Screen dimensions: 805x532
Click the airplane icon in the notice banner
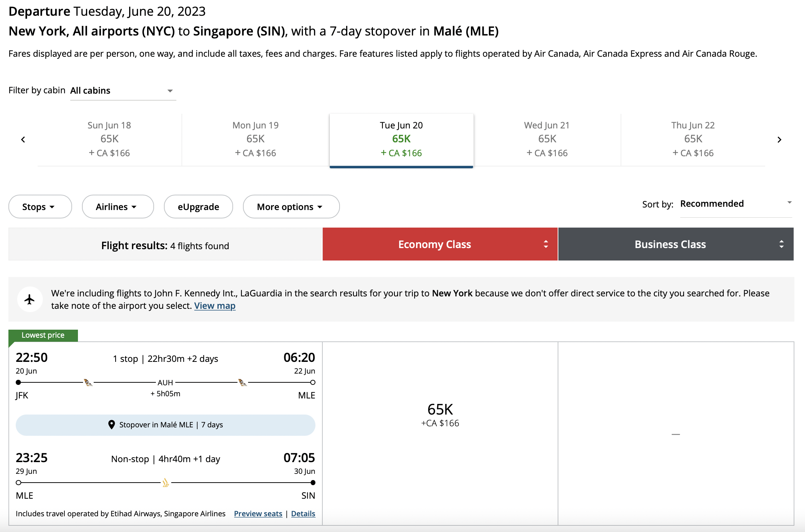pyautogui.click(x=30, y=299)
